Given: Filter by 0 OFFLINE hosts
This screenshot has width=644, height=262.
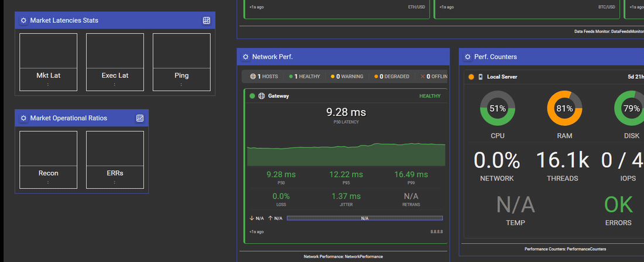Looking at the screenshot, I should point(434,76).
